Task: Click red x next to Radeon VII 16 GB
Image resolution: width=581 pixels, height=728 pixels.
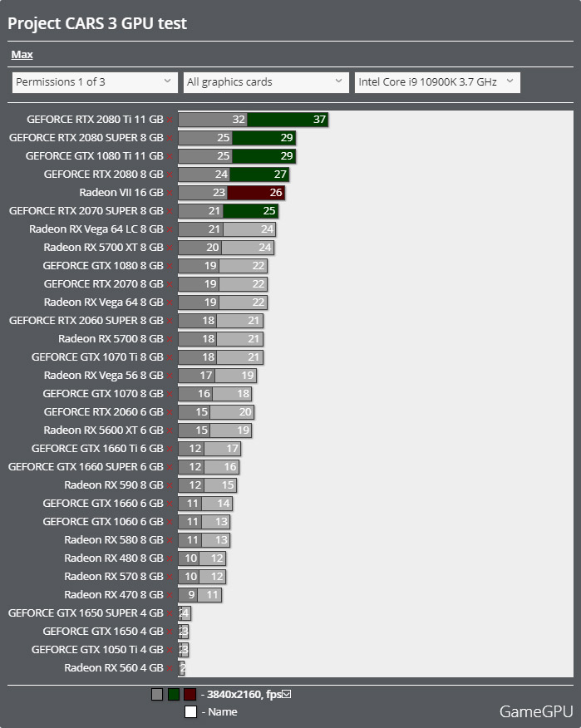Action: coord(170,193)
